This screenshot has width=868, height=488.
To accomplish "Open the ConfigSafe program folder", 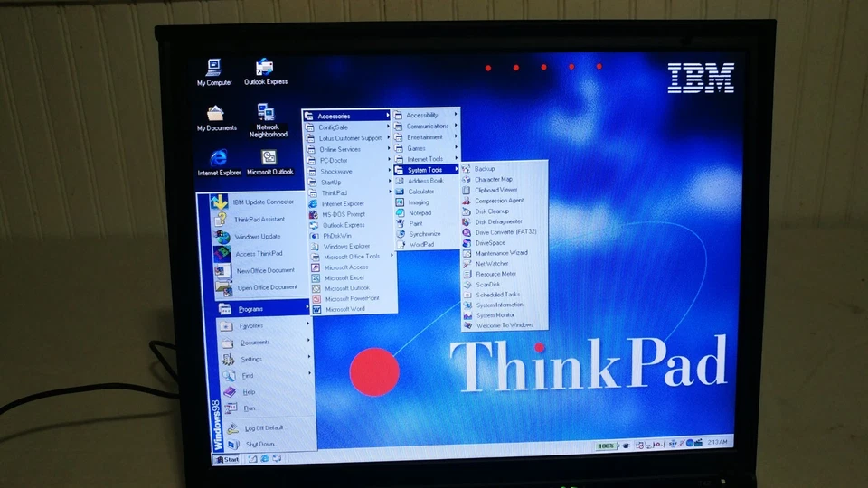I will 347,127.
